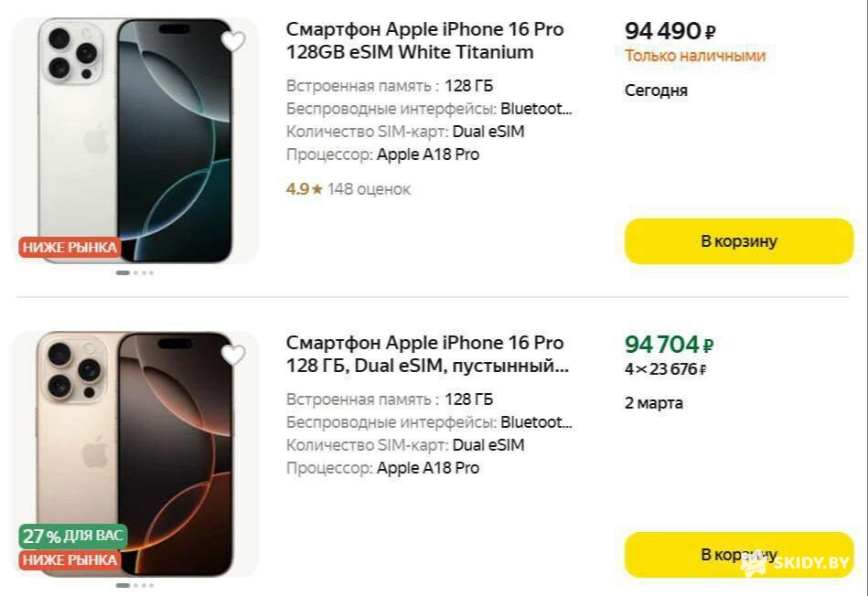Open Desert iPhone 16 Pro Dual eSIM title

click(x=424, y=355)
